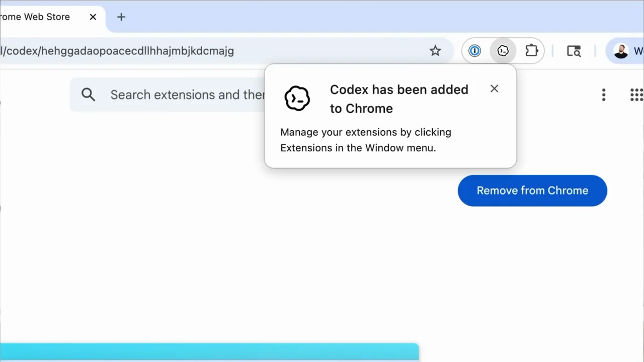644x362 pixels.
Task: Click the search magnifier icon
Action: 88,95
